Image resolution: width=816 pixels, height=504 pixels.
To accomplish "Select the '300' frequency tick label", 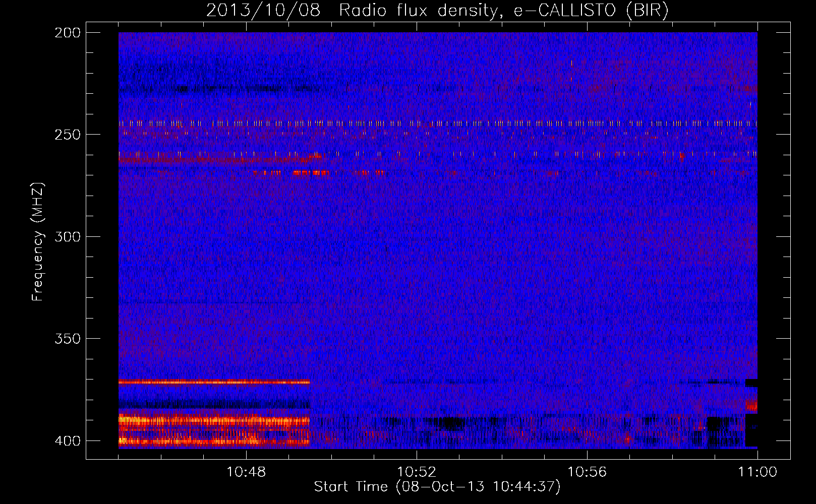I will tap(68, 236).
